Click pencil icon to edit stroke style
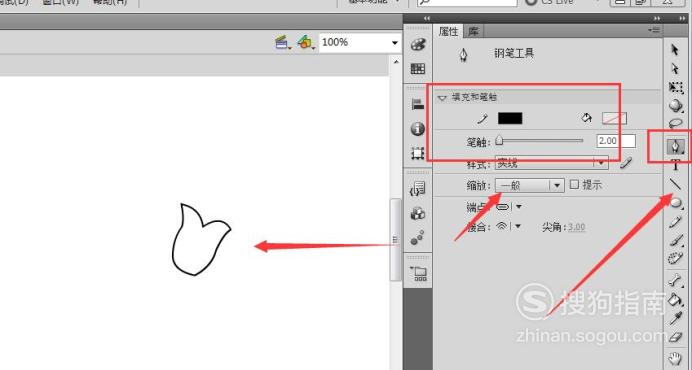This screenshot has height=370, width=692. tap(626, 163)
